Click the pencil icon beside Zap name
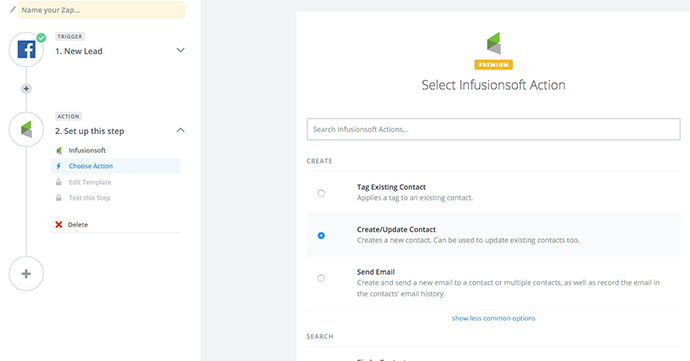The image size is (690, 361). pyautogui.click(x=12, y=9)
